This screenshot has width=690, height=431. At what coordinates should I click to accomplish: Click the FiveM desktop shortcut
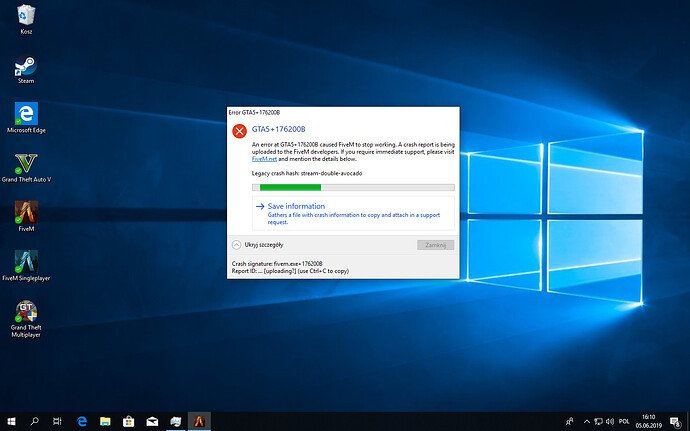tap(27, 212)
